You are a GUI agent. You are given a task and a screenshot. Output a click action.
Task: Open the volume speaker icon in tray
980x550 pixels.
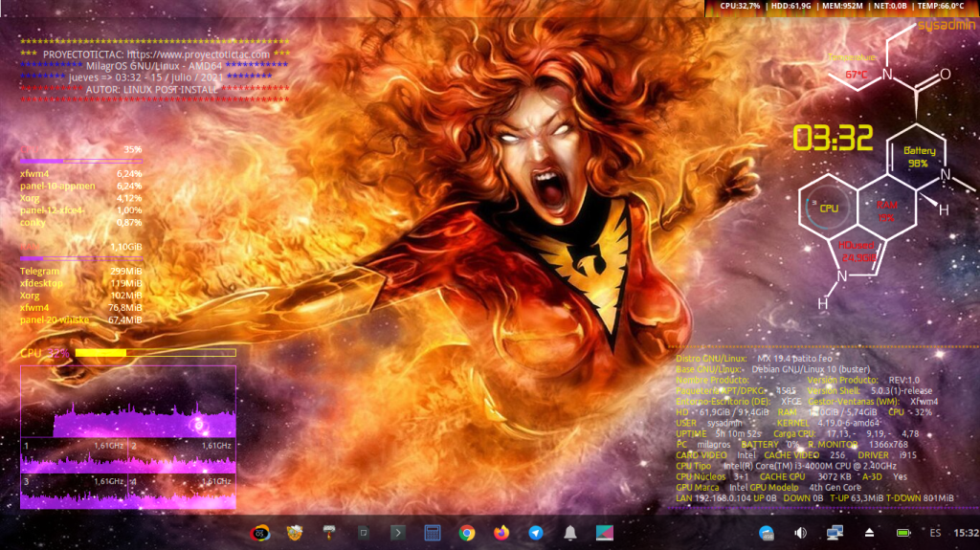tap(800, 533)
